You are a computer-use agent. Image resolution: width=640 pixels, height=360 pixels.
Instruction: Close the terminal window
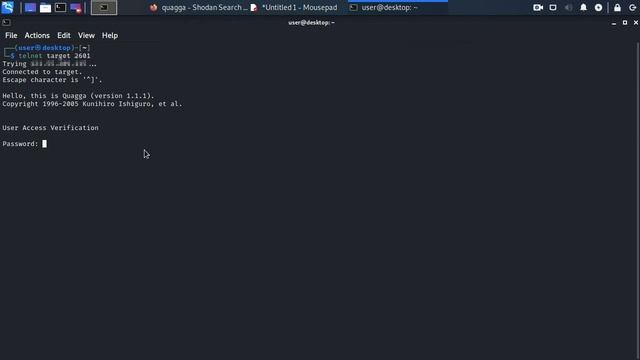pos(636,22)
